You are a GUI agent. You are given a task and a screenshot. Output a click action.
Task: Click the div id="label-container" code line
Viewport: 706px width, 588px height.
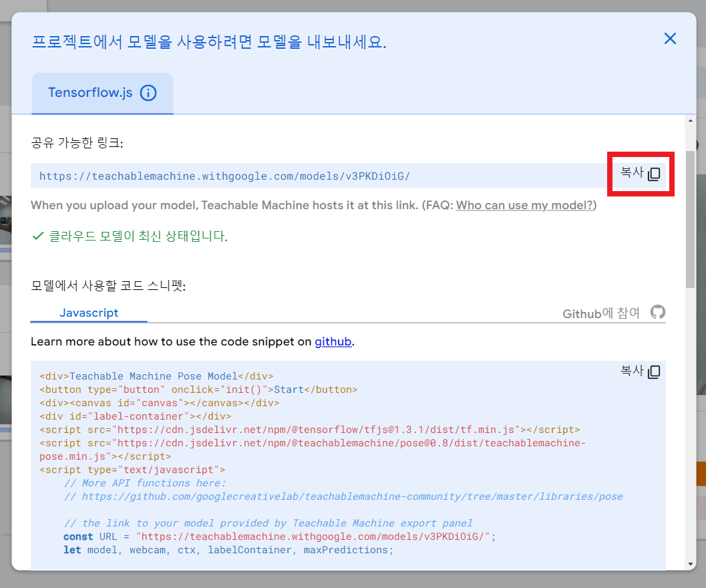point(135,416)
